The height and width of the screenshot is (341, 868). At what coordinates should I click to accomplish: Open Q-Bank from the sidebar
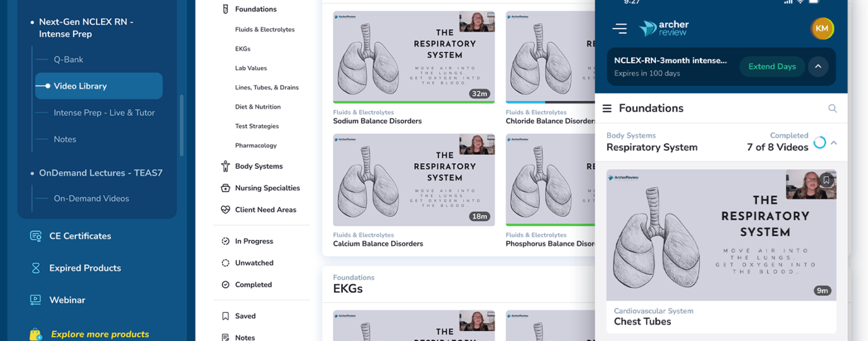click(x=68, y=60)
